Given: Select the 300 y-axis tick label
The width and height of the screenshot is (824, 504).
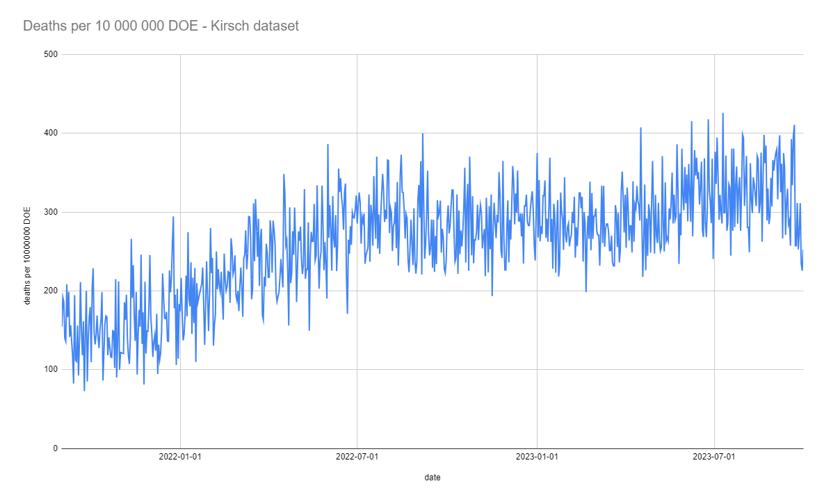Looking at the screenshot, I should (x=50, y=212).
